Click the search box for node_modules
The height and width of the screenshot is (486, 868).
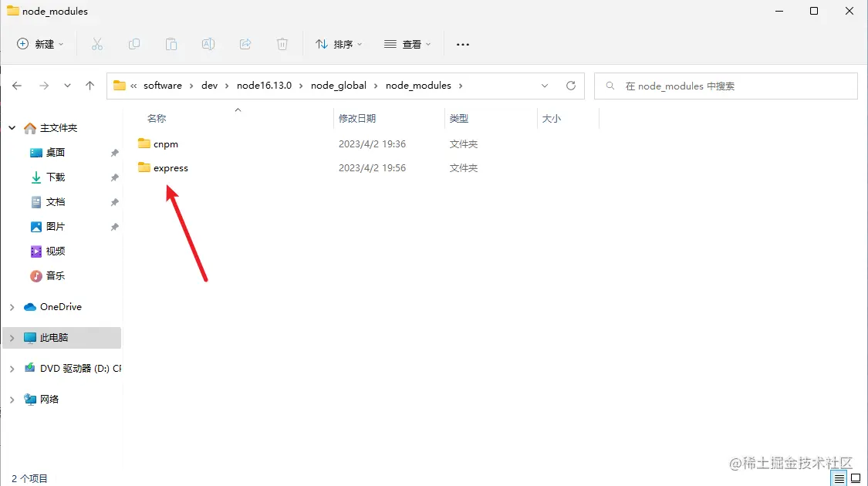726,86
